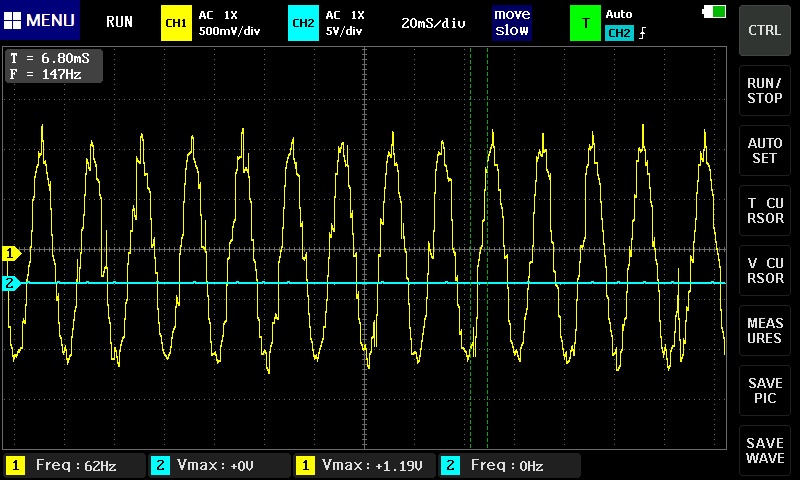Image resolution: width=800 pixels, height=480 pixels.
Task: Toggle the V CURSOR voltage cursors
Action: [765, 270]
